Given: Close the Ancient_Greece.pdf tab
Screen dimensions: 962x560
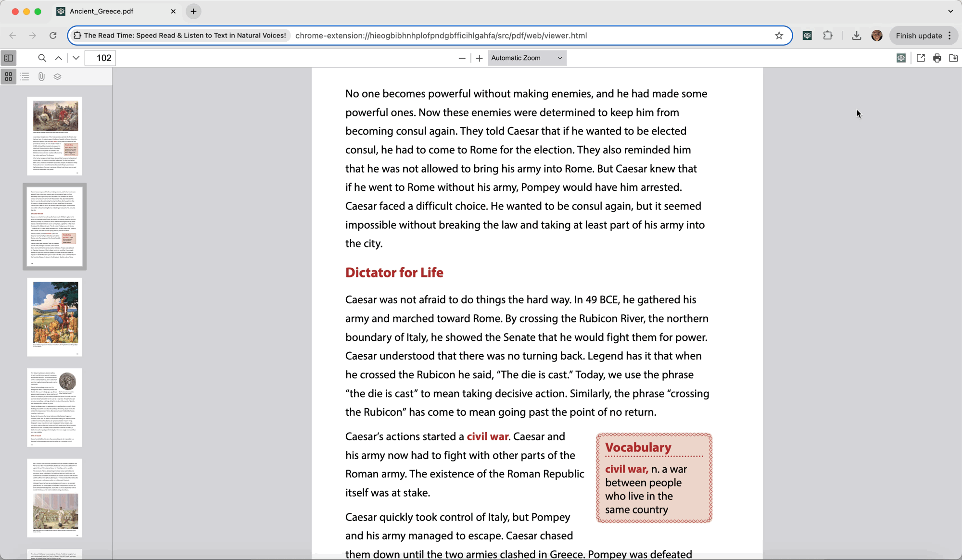Looking at the screenshot, I should (173, 11).
